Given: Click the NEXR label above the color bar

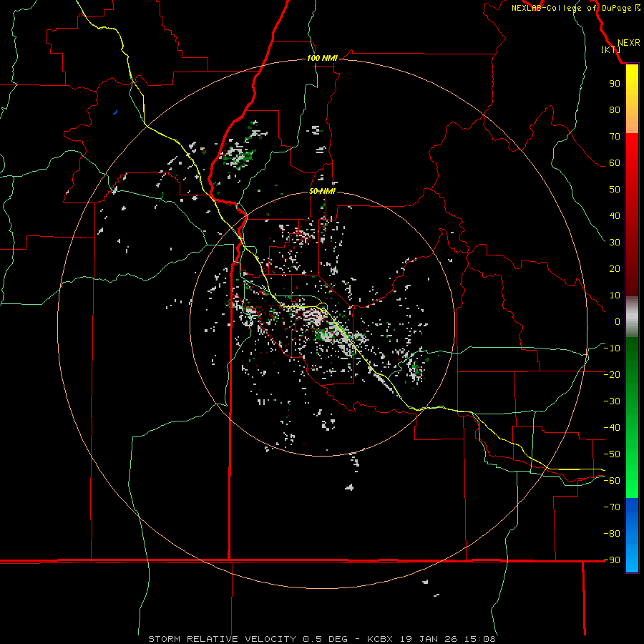Looking at the screenshot, I should coord(628,43).
